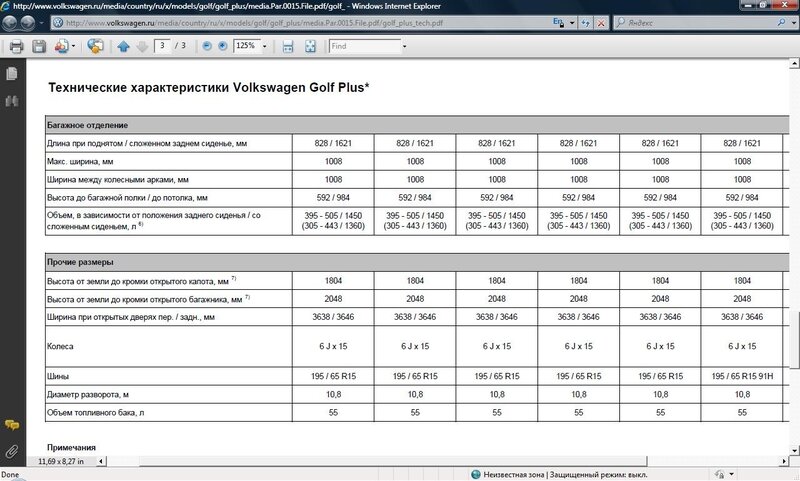Open the status bar security dropdown arrow

732,474
